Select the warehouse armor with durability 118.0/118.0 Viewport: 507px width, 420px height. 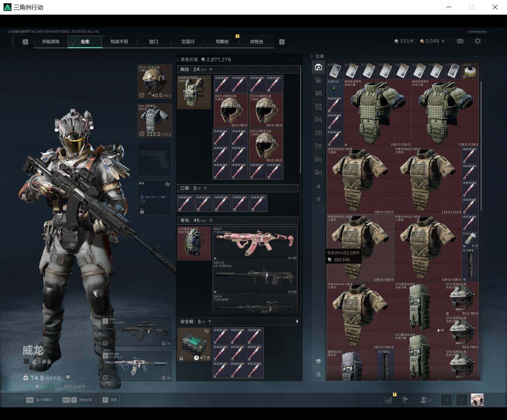tap(445, 113)
